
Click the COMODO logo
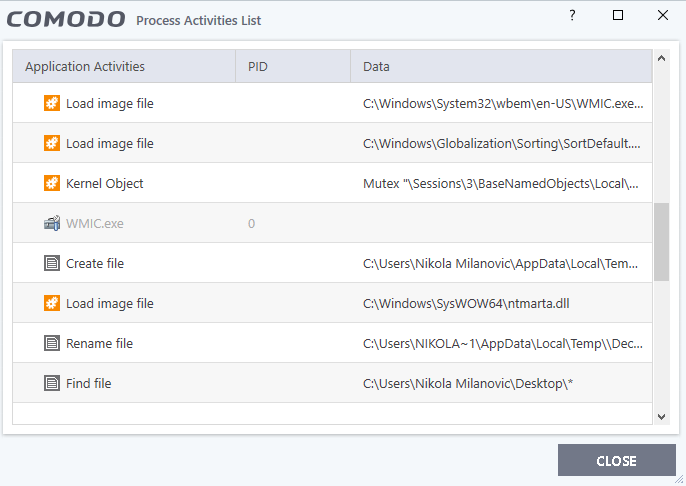(66, 20)
